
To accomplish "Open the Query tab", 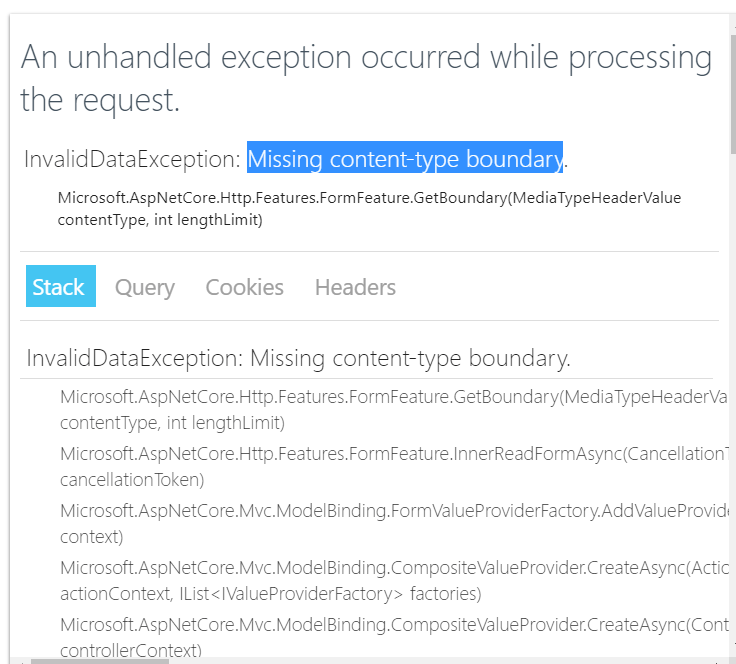I will (x=145, y=287).
